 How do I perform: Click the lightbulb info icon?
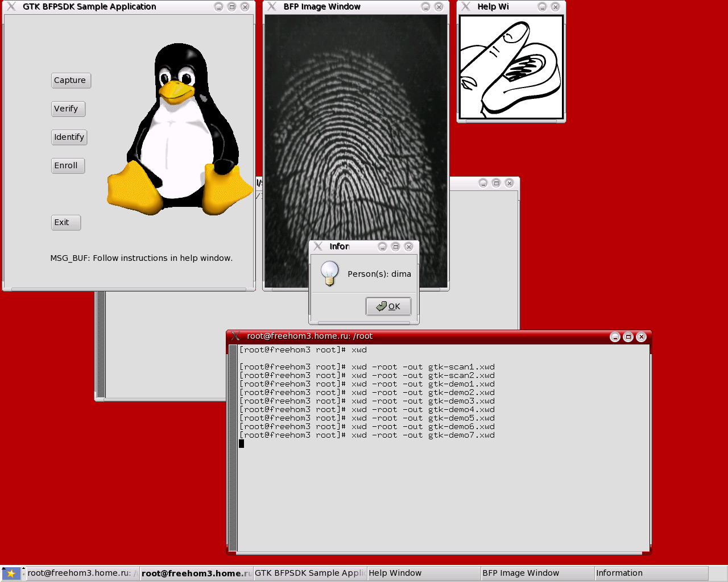329,273
